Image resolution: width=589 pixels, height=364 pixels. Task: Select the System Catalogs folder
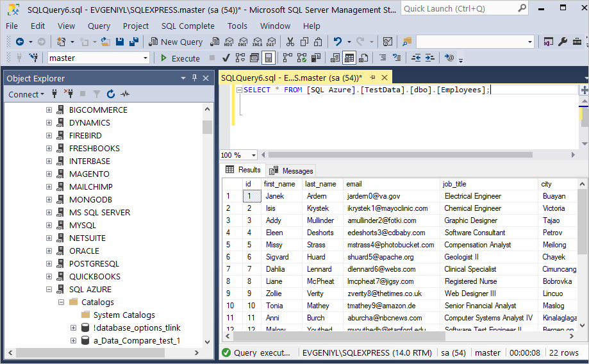click(x=124, y=315)
